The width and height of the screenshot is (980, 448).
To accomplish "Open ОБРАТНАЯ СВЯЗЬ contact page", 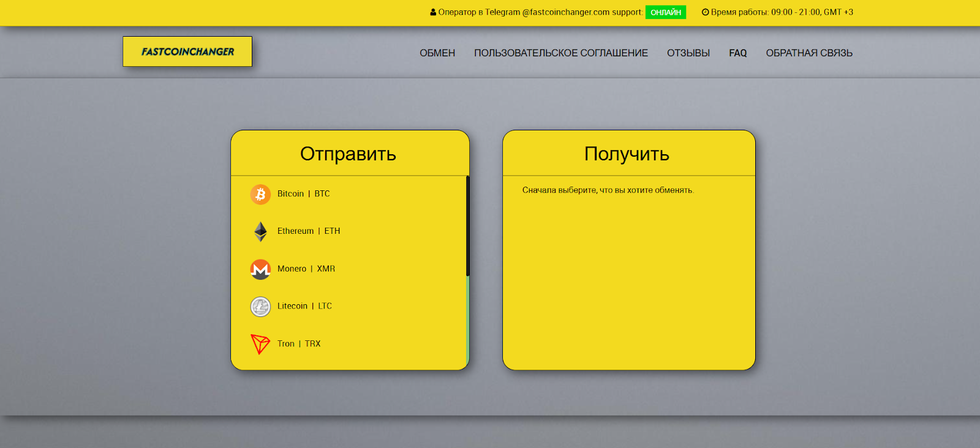I will 809,53.
